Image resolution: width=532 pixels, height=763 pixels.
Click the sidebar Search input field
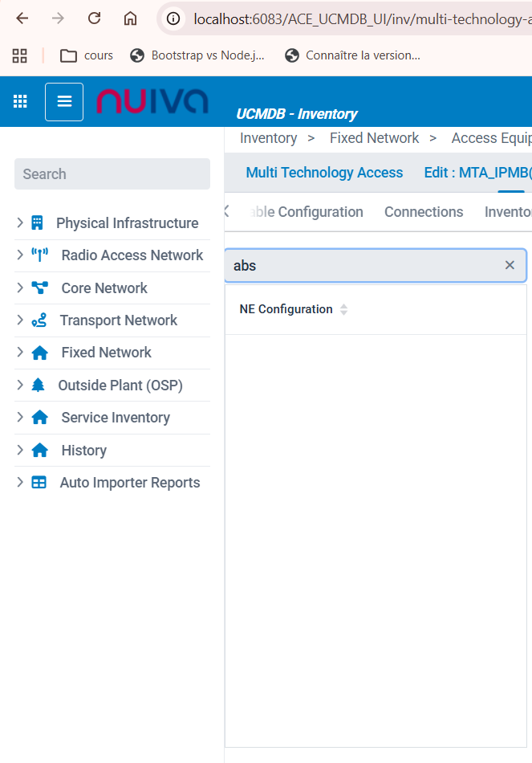(x=112, y=174)
